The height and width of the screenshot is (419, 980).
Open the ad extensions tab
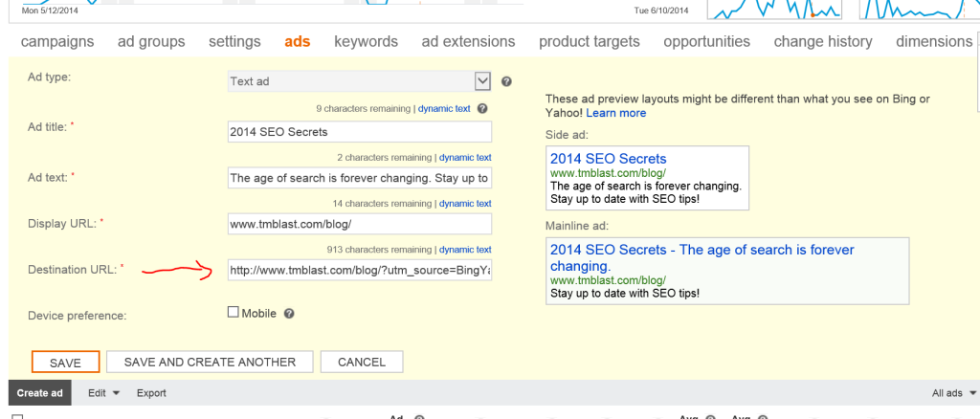pos(468,42)
